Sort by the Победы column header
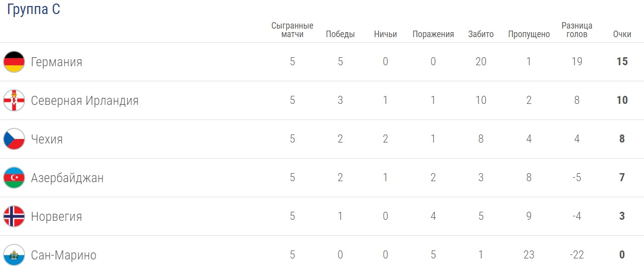The width and height of the screenshot is (644, 275). [x=340, y=34]
